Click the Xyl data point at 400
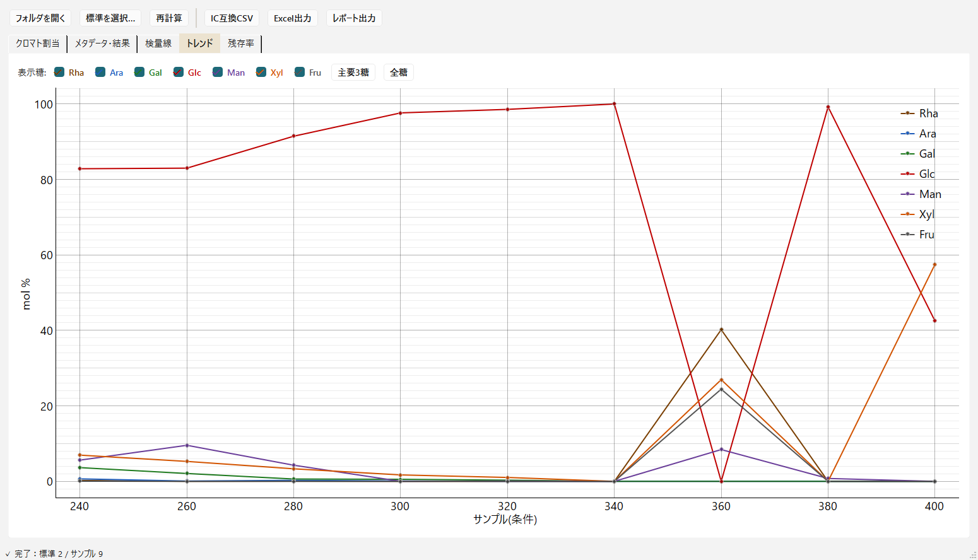 click(x=934, y=265)
